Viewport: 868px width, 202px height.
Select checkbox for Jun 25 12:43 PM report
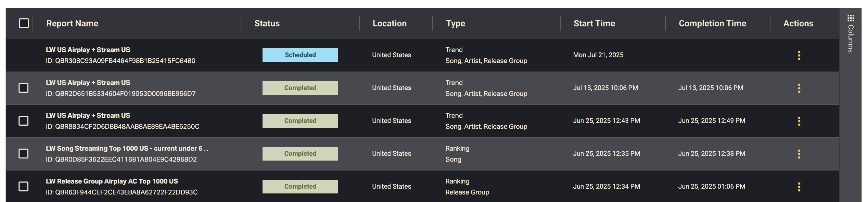(23, 121)
